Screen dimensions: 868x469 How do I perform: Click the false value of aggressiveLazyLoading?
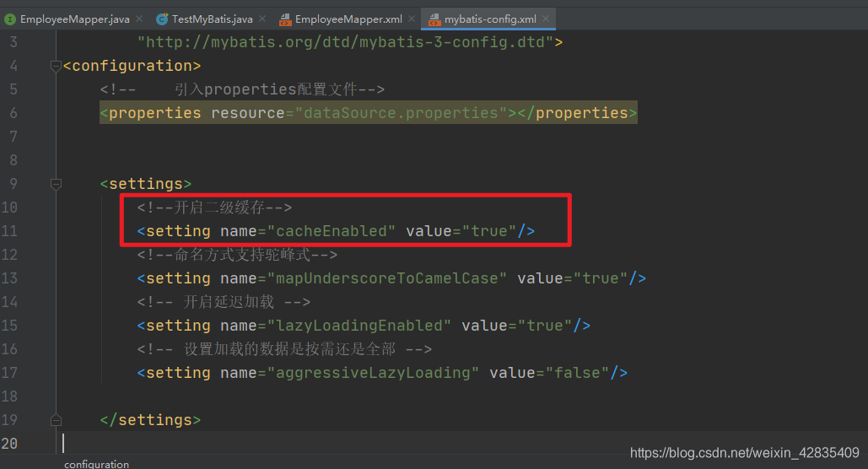point(577,373)
